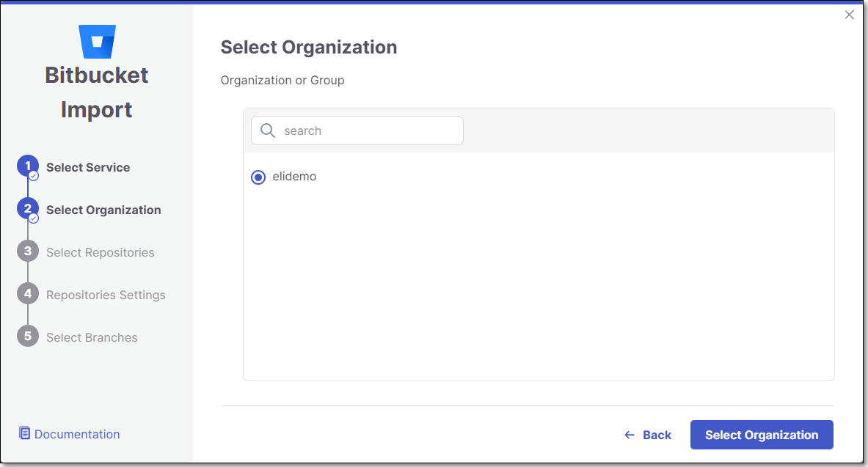Screen dimensions: 868x467
Task: Open the Documentation link
Action: [77, 434]
